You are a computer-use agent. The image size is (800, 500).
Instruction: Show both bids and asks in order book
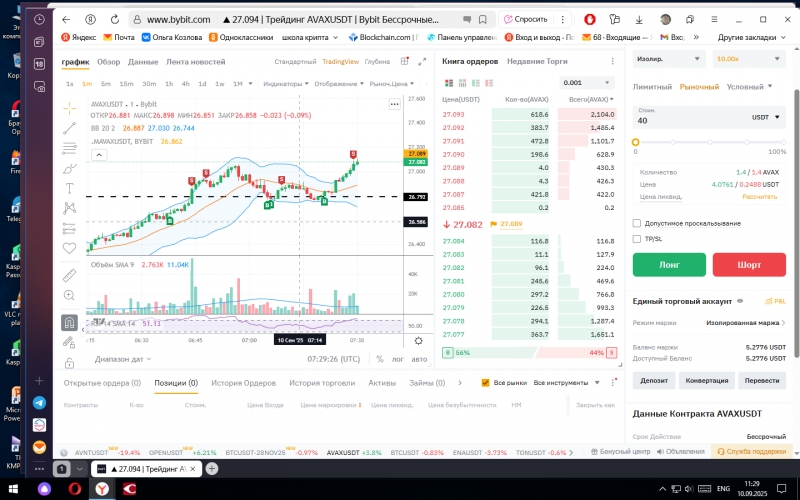click(x=449, y=83)
